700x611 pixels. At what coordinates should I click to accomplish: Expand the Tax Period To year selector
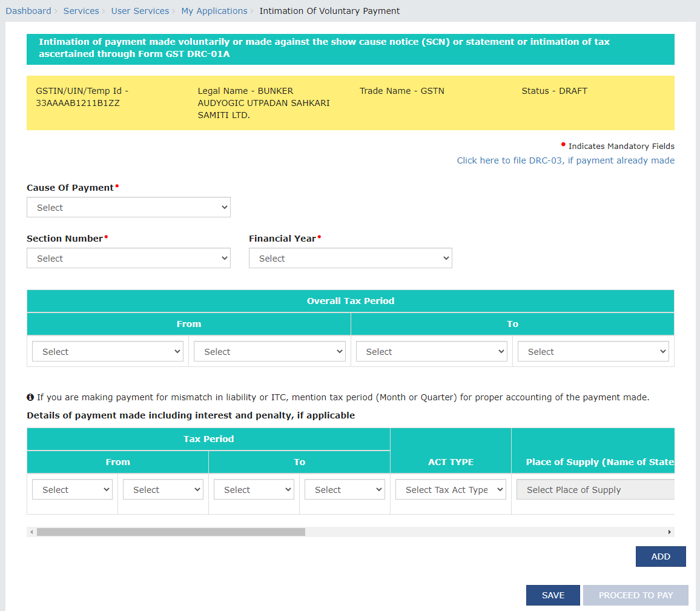[x=345, y=489]
